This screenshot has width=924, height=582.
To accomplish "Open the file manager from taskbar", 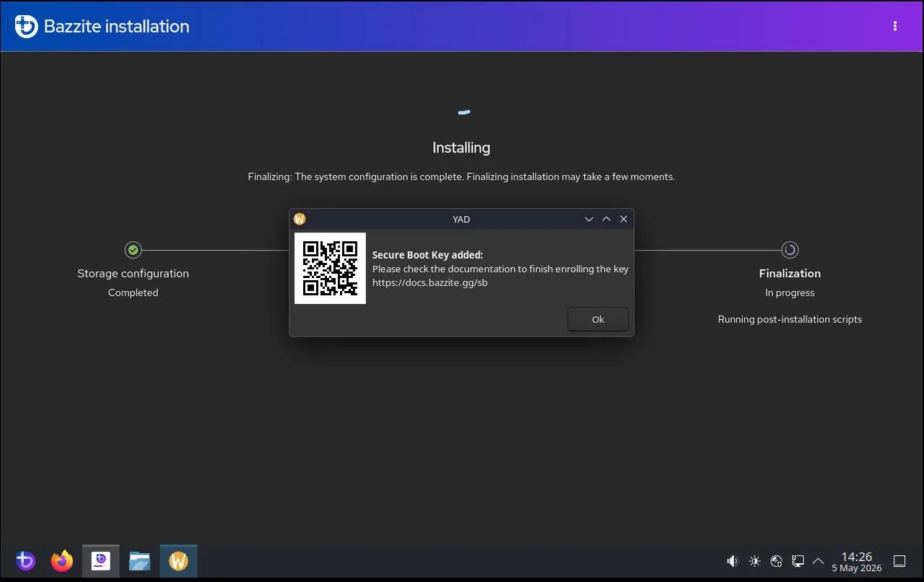I will [139, 561].
